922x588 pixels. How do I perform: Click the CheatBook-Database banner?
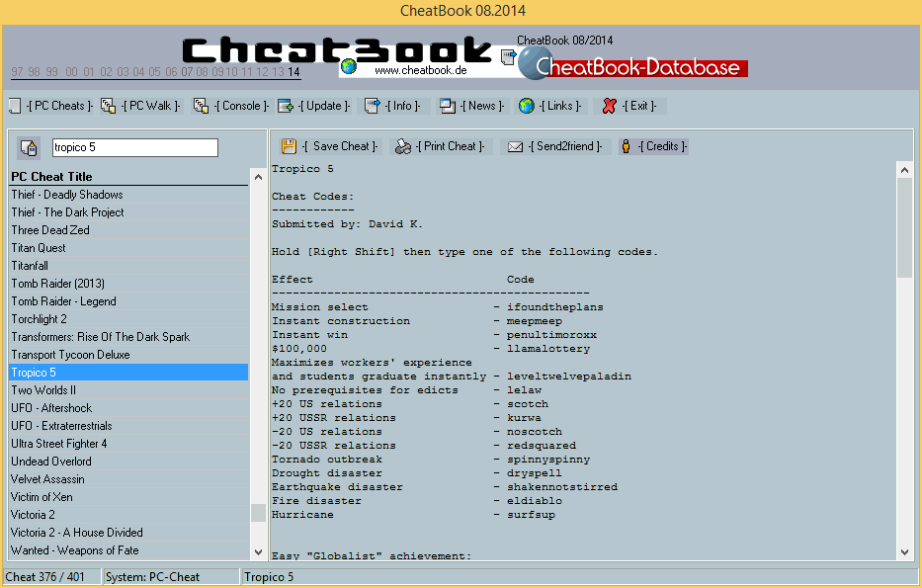633,64
